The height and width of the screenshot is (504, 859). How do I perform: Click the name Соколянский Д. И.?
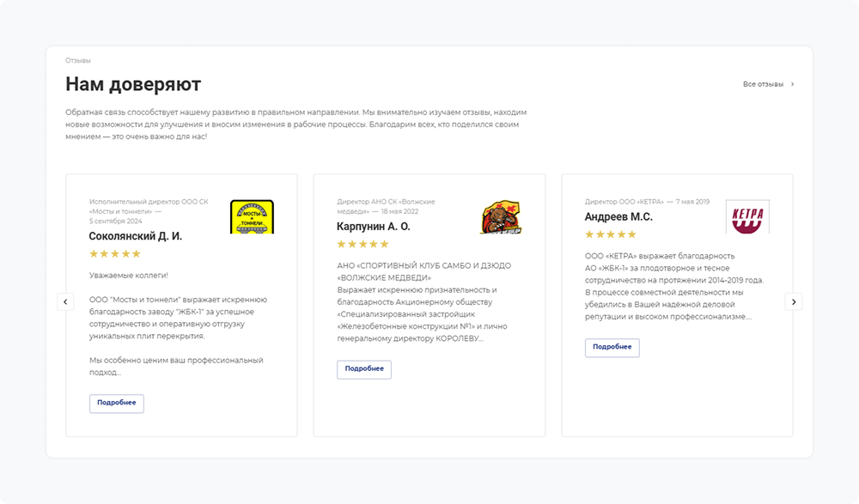coord(136,236)
